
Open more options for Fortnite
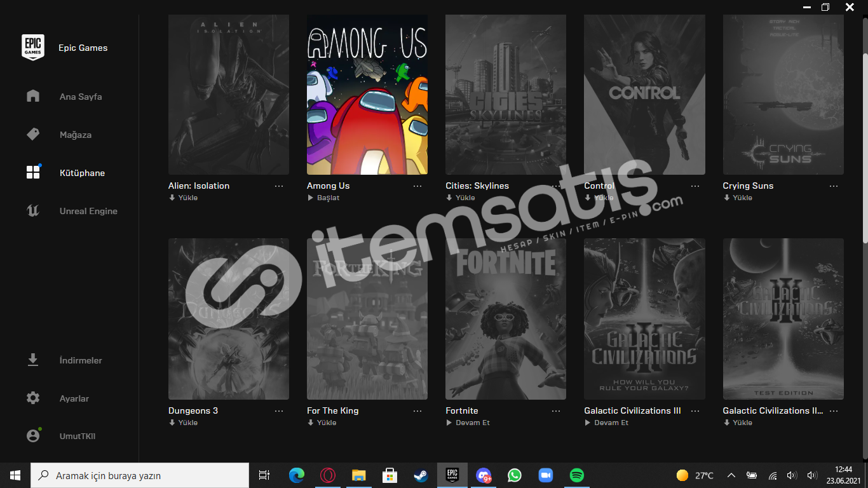(x=556, y=410)
